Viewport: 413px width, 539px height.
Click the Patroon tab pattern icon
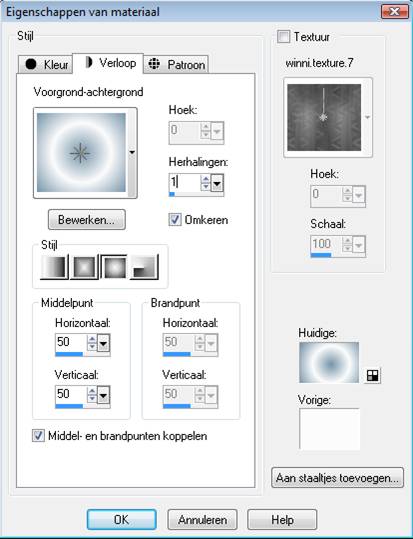pyautogui.click(x=154, y=64)
